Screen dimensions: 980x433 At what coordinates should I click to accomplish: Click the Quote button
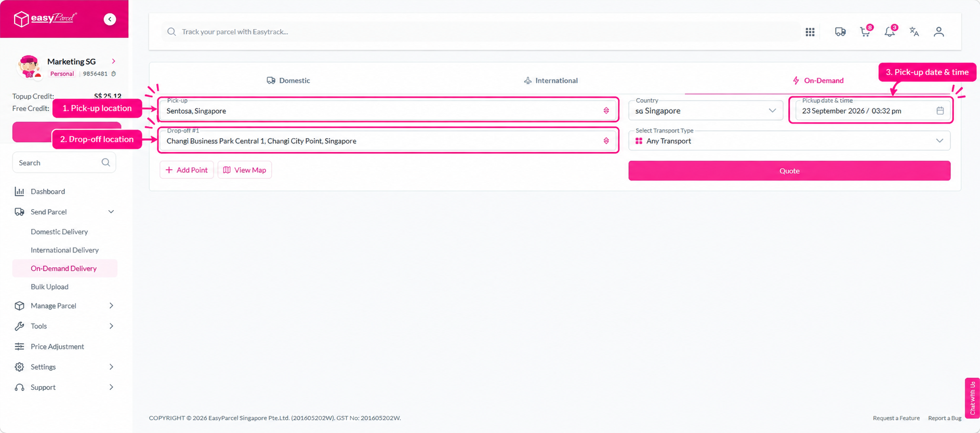click(789, 171)
